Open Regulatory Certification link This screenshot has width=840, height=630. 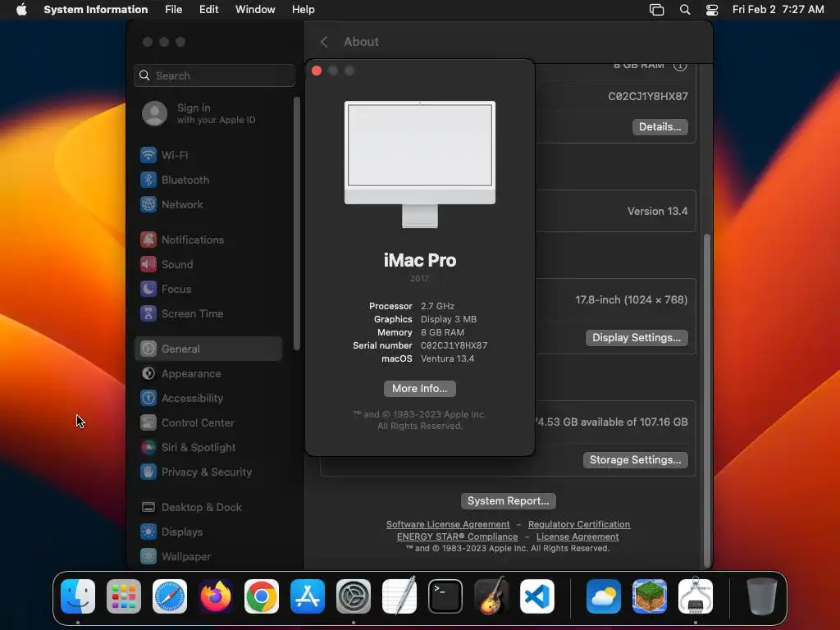pyautogui.click(x=579, y=524)
